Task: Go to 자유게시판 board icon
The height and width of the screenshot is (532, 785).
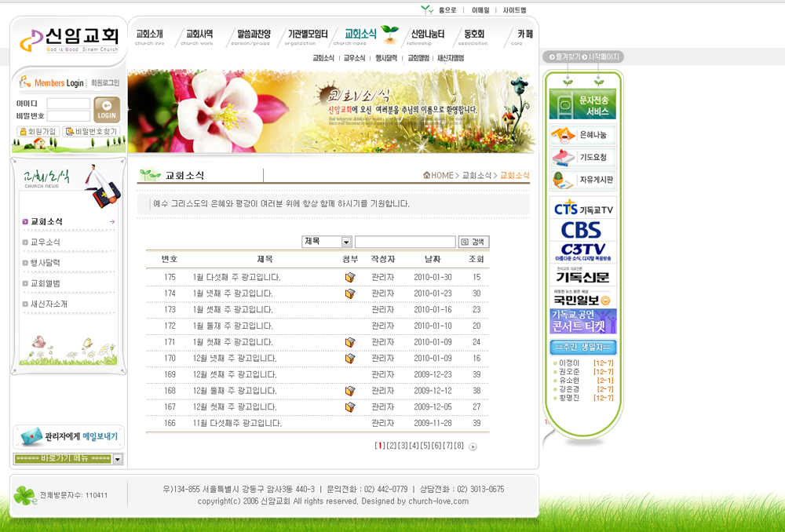Action: (x=582, y=180)
